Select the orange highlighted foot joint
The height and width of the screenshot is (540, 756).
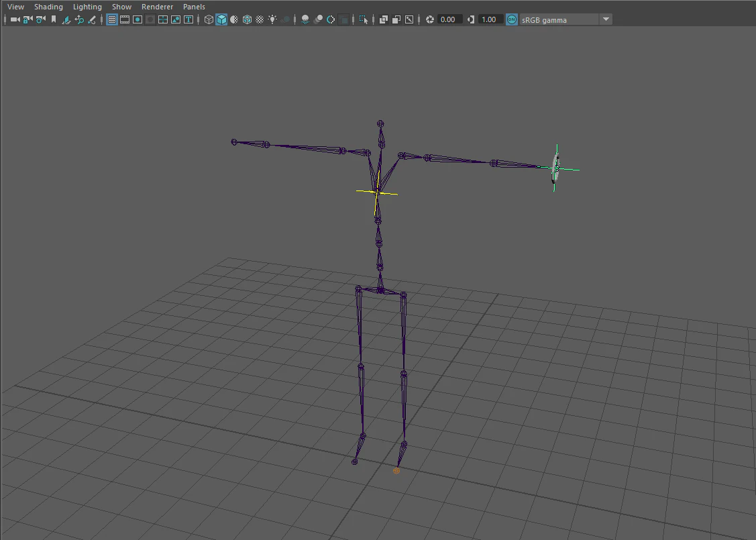[x=396, y=471]
